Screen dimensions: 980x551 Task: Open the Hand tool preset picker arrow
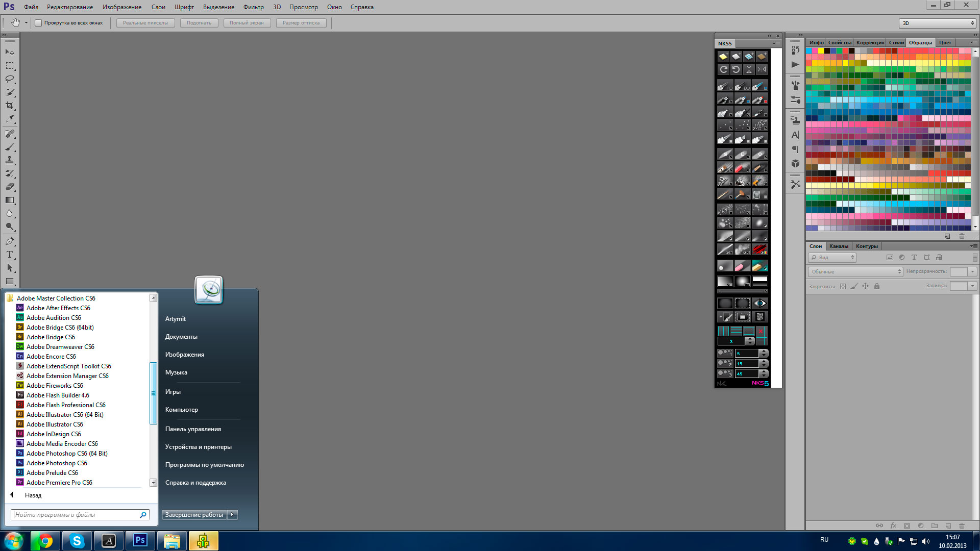pyautogui.click(x=26, y=23)
